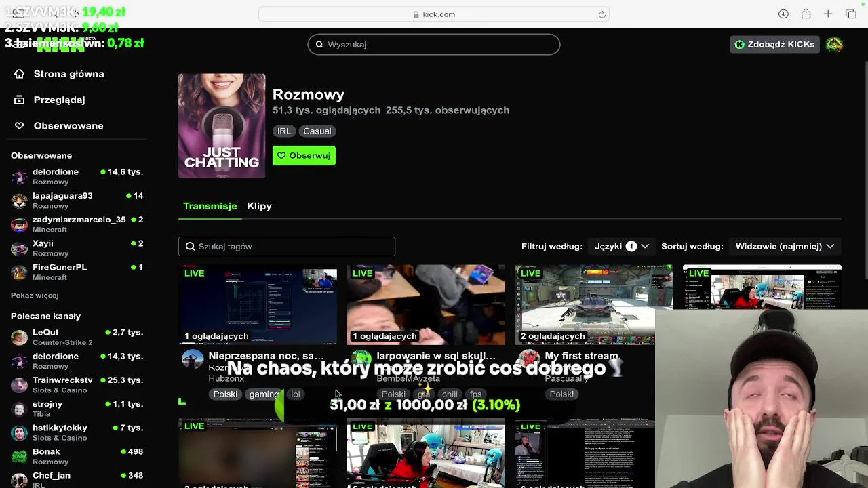This screenshot has width=868, height=488.
Task: Open Bonak channel avatar
Action: click(x=20, y=456)
